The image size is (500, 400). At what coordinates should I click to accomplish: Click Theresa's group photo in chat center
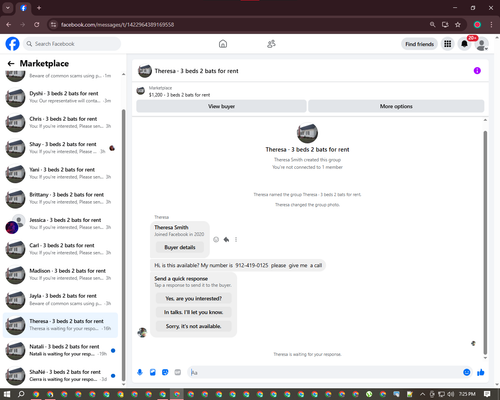click(307, 133)
